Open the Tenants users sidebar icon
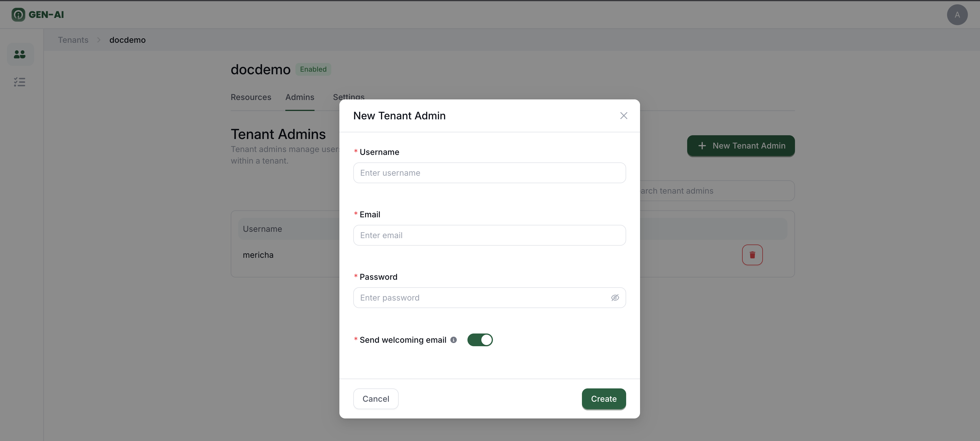The image size is (980, 441). [20, 54]
